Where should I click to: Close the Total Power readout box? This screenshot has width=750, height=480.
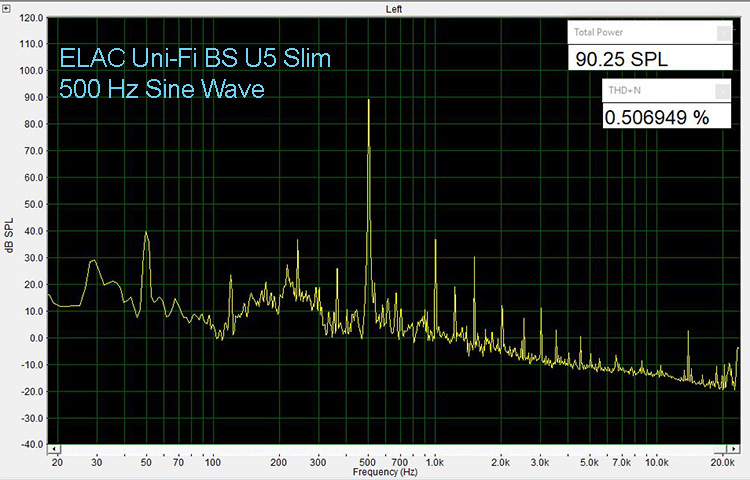(x=722, y=32)
